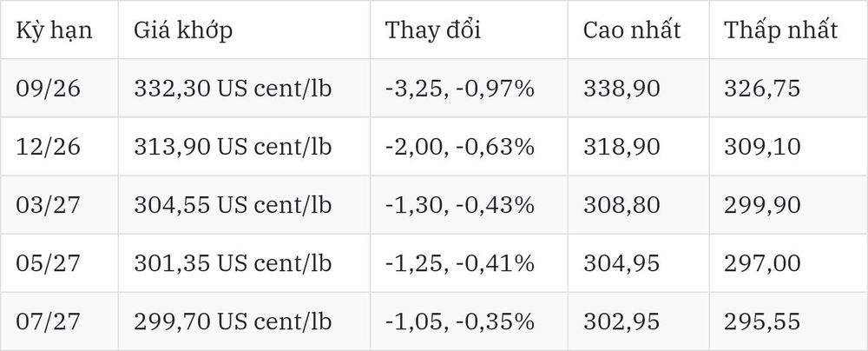
Task: Click lowest value 295,55
Action: pyautogui.click(x=762, y=321)
